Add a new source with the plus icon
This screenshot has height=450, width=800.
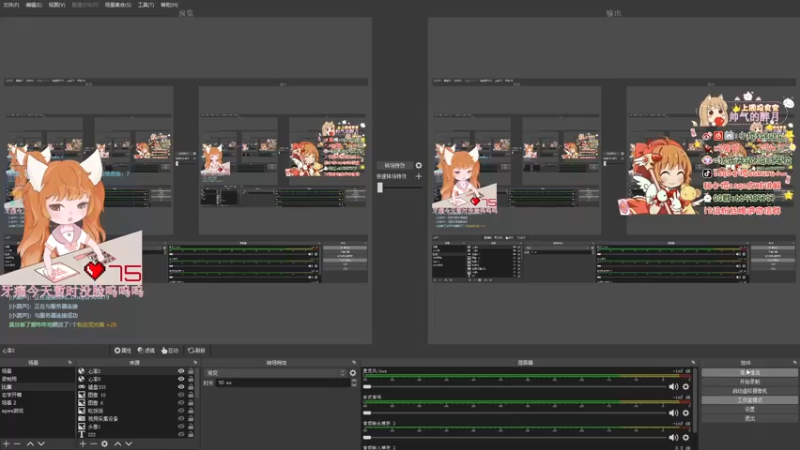83,444
